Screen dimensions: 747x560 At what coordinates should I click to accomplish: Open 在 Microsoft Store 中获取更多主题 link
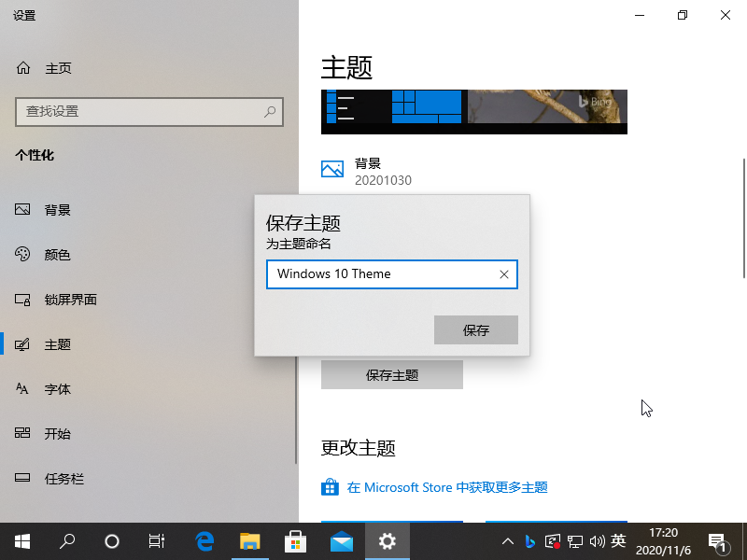[x=447, y=487]
